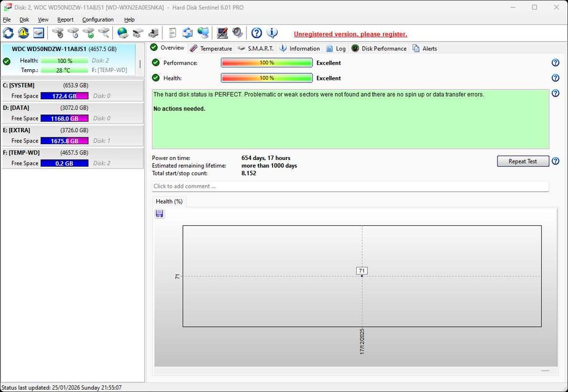Select the F: [TEMP-WD] partition row

coord(72,158)
